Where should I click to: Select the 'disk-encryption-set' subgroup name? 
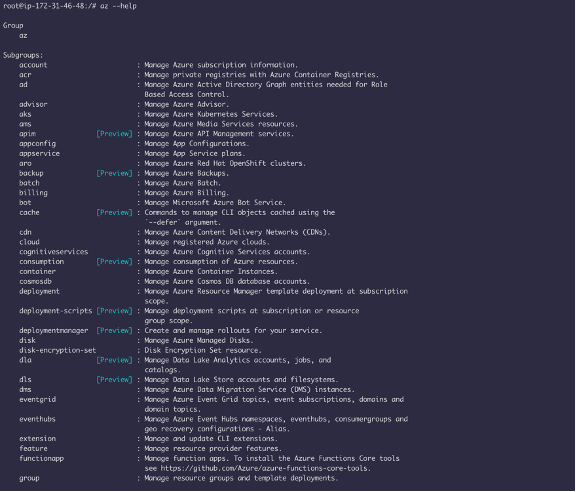click(x=58, y=350)
